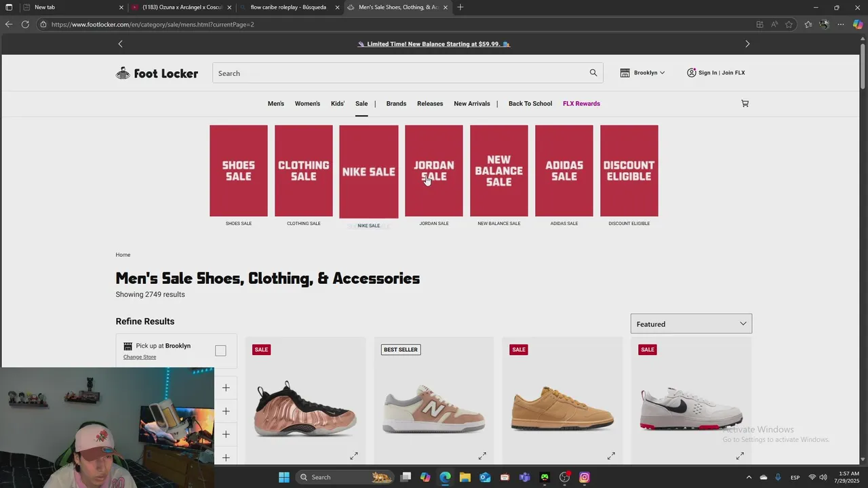The width and height of the screenshot is (868, 488).
Task: Open Copilot sidebar in Edge
Action: (x=858, y=24)
